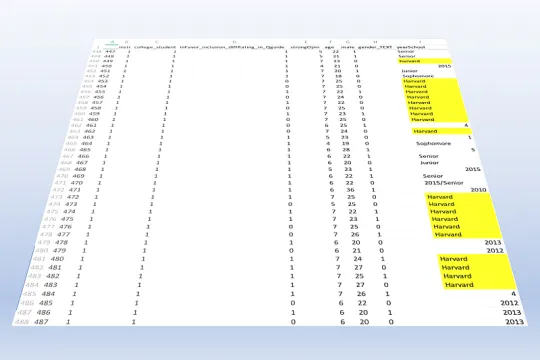Select the 2012 cell in row 479
The height and width of the screenshot is (360, 540).
(x=495, y=250)
